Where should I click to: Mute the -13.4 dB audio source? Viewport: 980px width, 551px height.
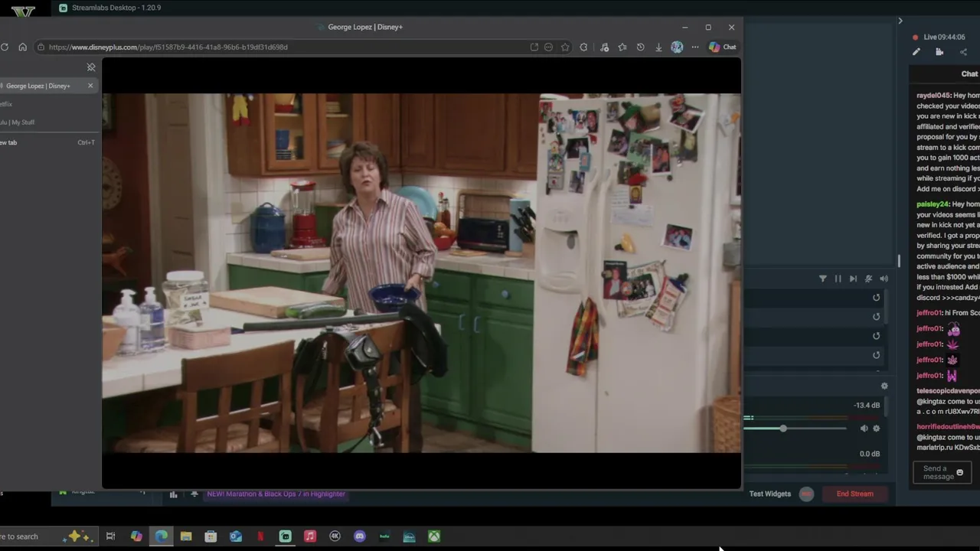(x=864, y=429)
